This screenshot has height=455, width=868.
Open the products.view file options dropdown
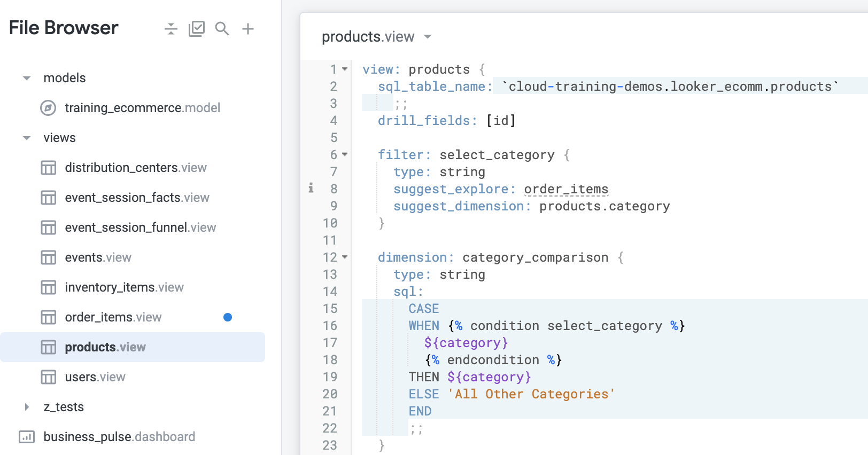[x=427, y=37]
